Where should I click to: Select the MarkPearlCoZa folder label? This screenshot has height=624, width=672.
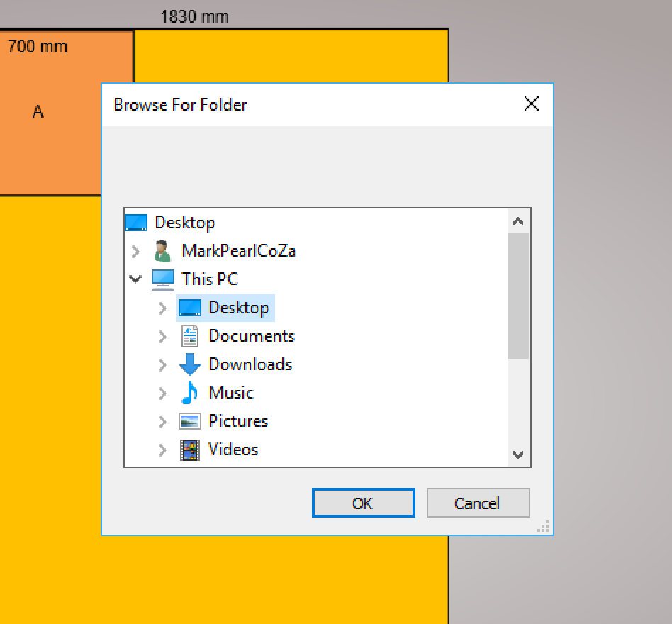point(239,251)
